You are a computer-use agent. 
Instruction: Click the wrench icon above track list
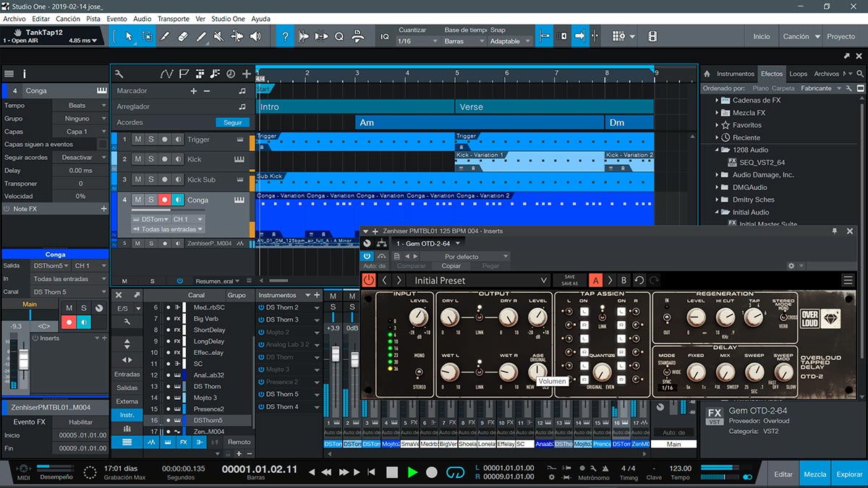click(119, 74)
